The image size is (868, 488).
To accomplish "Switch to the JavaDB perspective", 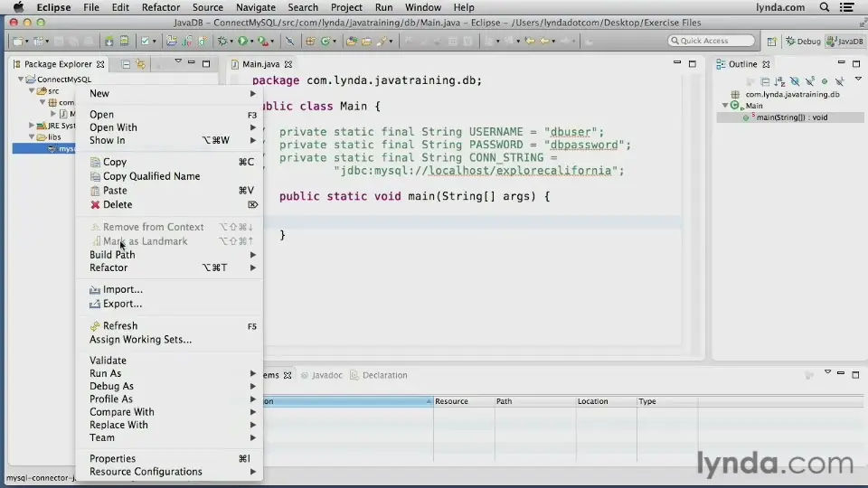I will (x=844, y=41).
